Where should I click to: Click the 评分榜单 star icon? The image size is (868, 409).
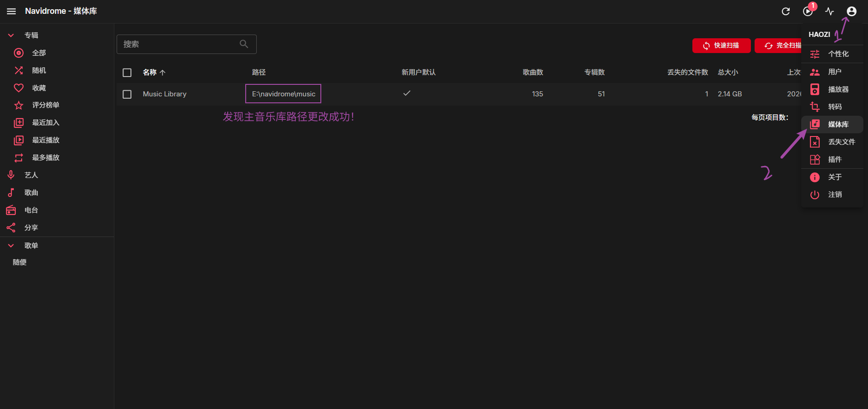(x=19, y=105)
